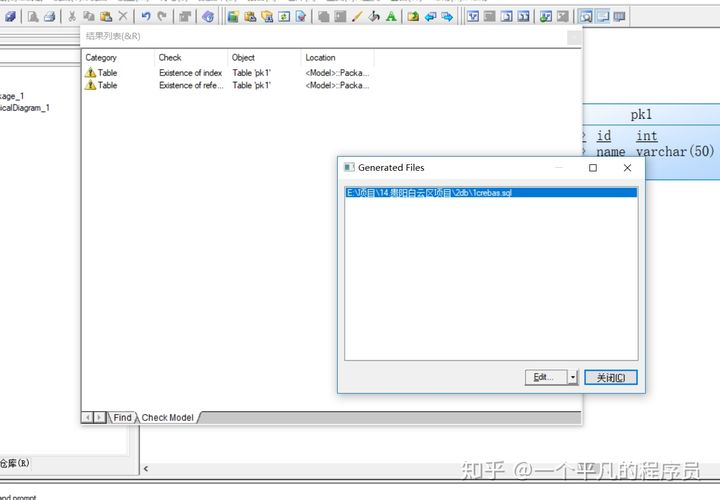Click the Location column header
The height and width of the screenshot is (500, 720).
coord(338,58)
